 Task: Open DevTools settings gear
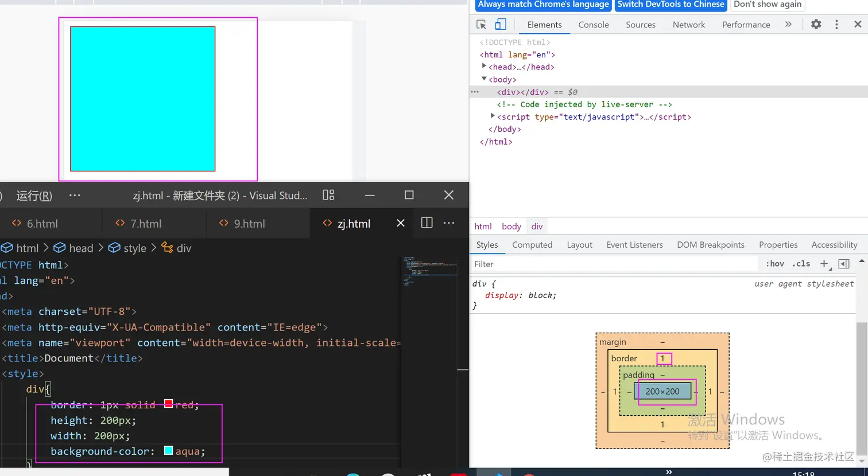816,24
